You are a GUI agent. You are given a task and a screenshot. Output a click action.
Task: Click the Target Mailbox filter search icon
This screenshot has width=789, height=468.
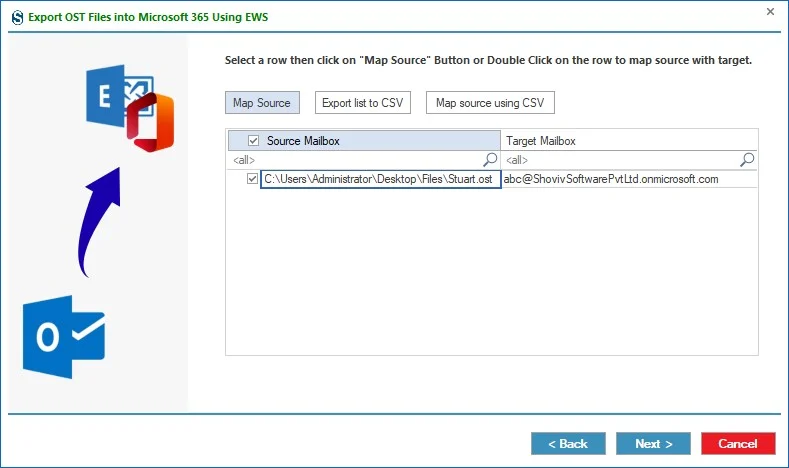coord(747,160)
